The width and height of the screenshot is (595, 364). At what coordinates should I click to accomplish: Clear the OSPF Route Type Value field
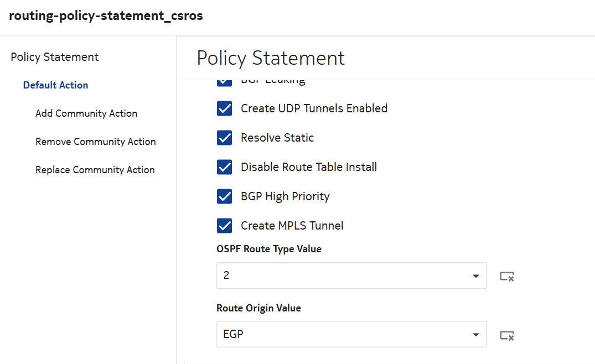[x=507, y=276]
